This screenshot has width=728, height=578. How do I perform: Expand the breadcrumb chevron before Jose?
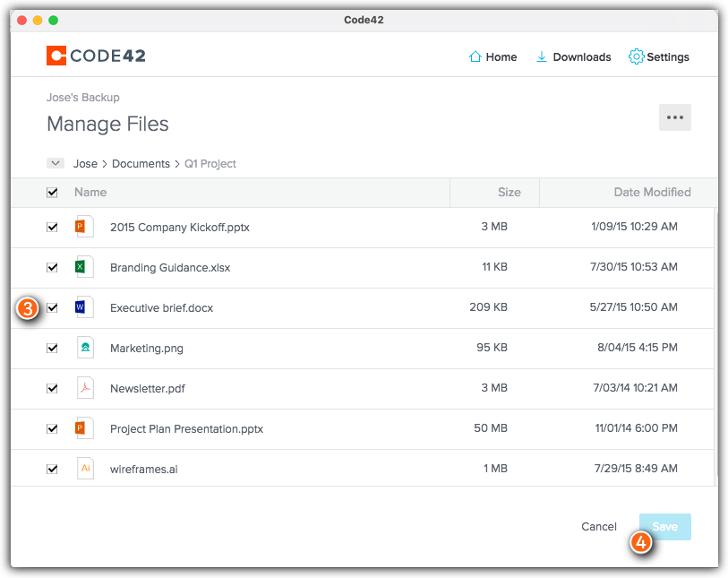point(56,163)
